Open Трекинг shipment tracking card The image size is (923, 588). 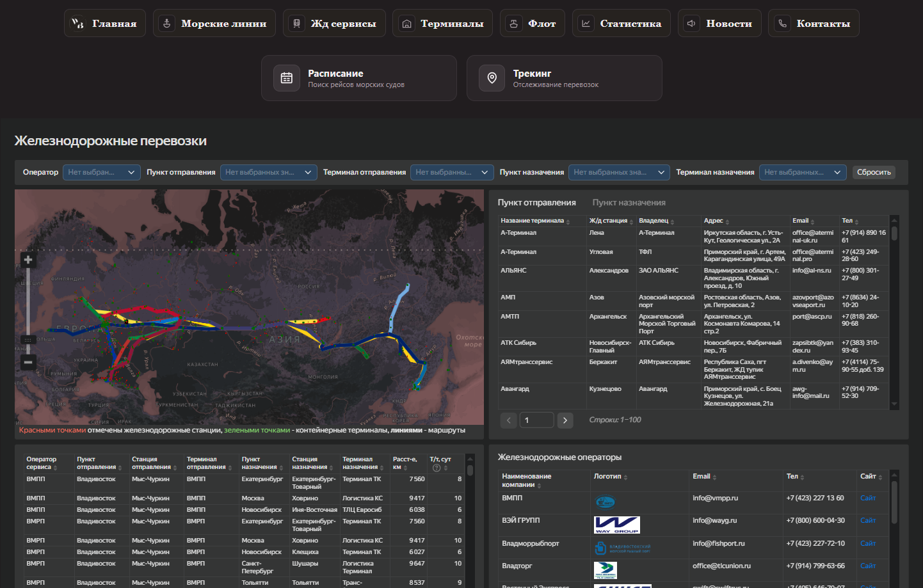[565, 78]
